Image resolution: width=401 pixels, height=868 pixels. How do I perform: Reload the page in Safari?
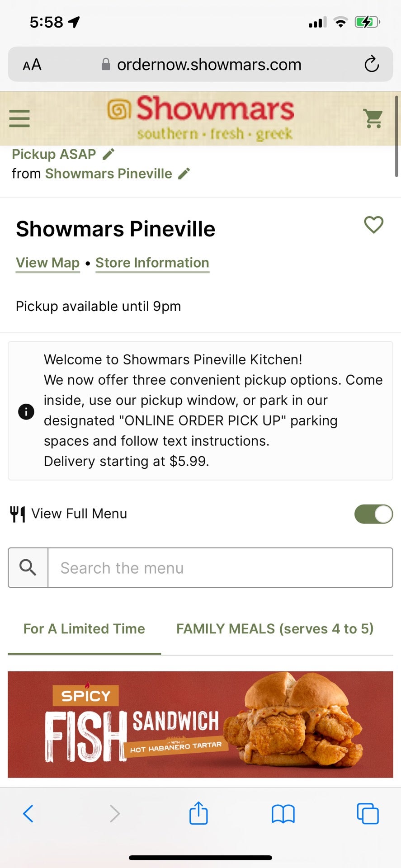point(372,64)
